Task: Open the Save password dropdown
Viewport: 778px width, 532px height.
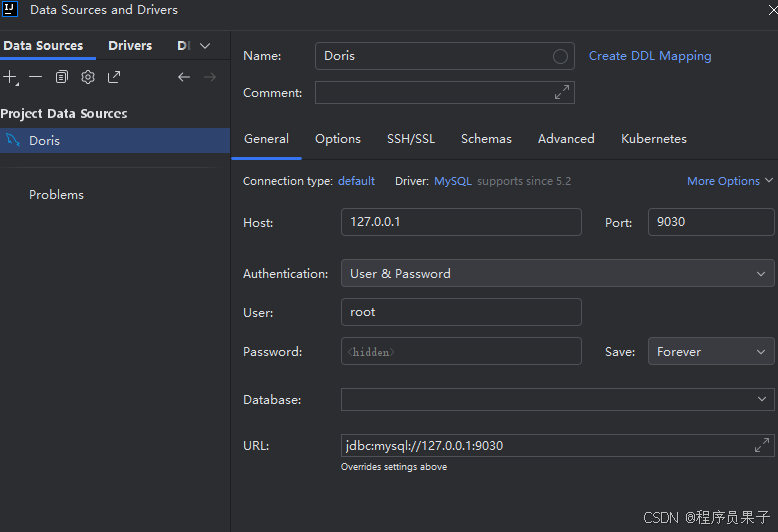Action: click(711, 351)
